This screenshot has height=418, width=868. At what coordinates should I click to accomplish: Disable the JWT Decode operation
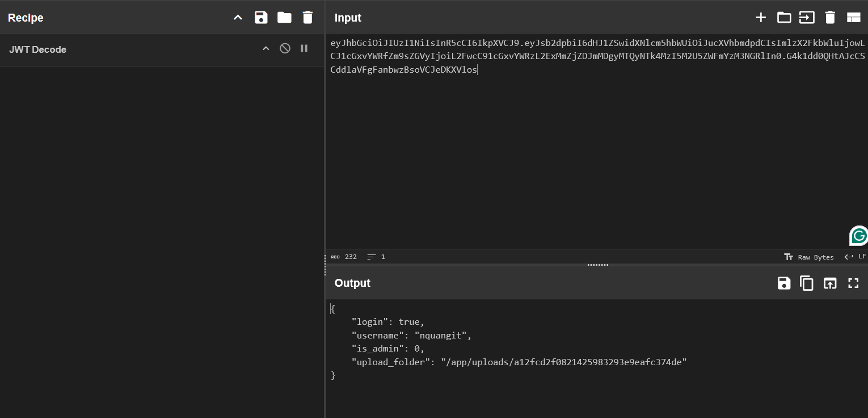click(285, 49)
